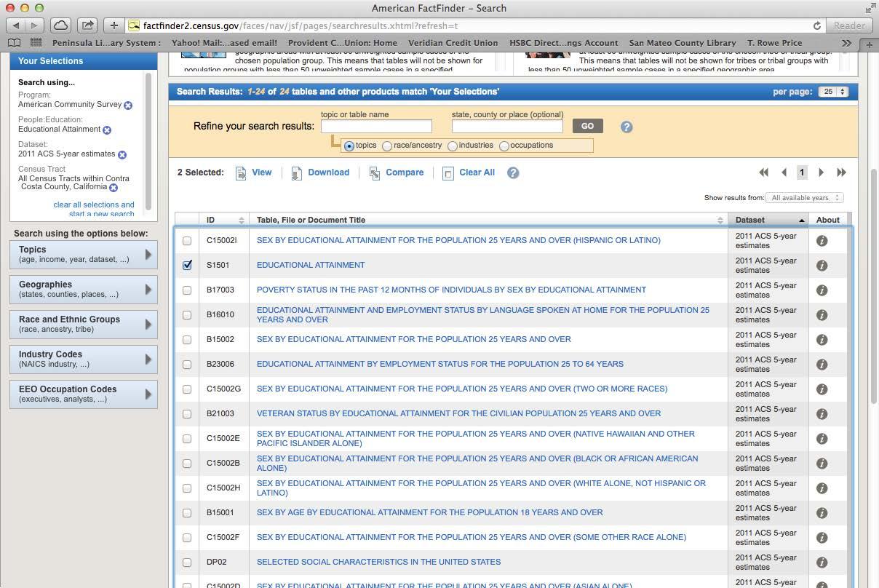This screenshot has height=588, width=879.
Task: Expand the EEO Occupation Codes option
Action: (84, 394)
